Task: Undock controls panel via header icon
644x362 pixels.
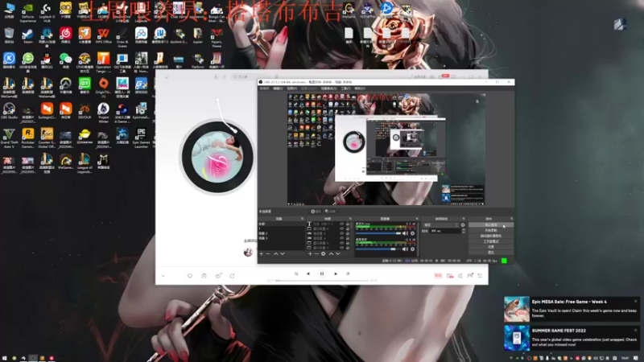Action: (512, 218)
